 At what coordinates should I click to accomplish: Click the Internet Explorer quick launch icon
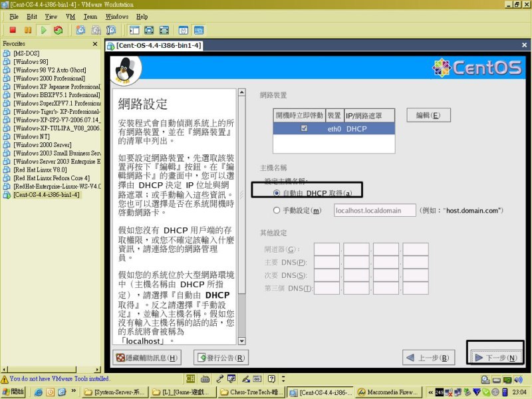(39, 392)
